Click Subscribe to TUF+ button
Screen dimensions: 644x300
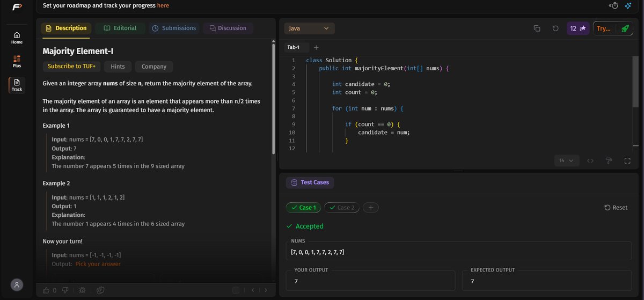coord(71,67)
